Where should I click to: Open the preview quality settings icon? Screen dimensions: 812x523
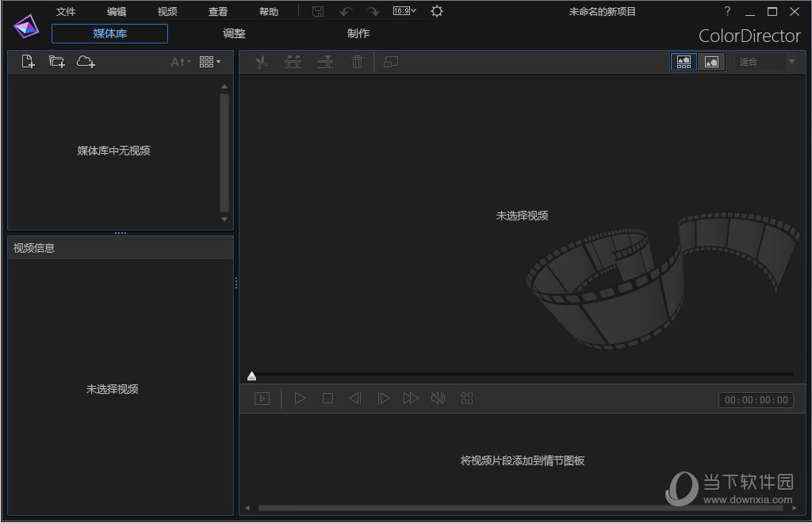(x=467, y=399)
